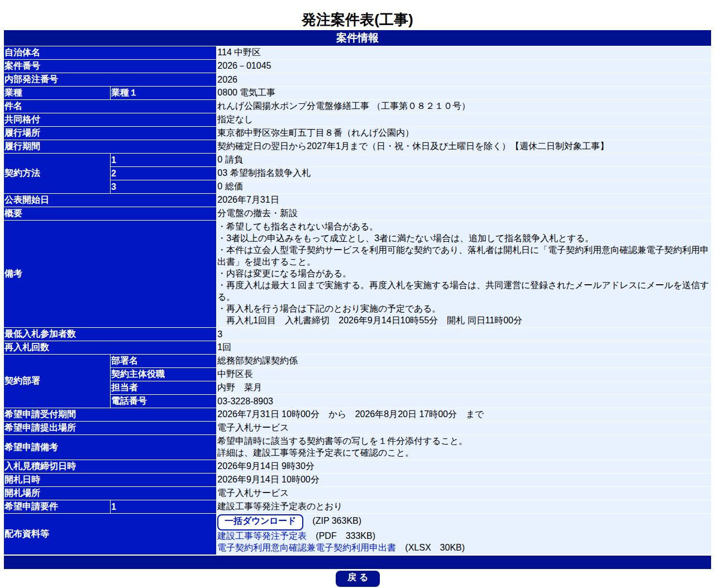Select the 希望申請提出場所 value 電子入札サービス
Viewport: 715px width, 588px height.
(x=253, y=428)
